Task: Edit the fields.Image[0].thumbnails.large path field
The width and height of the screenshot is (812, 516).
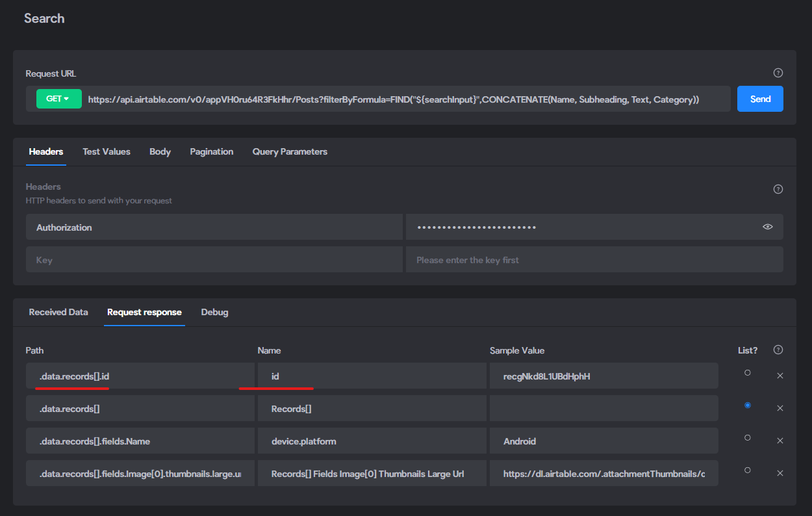Action: click(x=140, y=473)
